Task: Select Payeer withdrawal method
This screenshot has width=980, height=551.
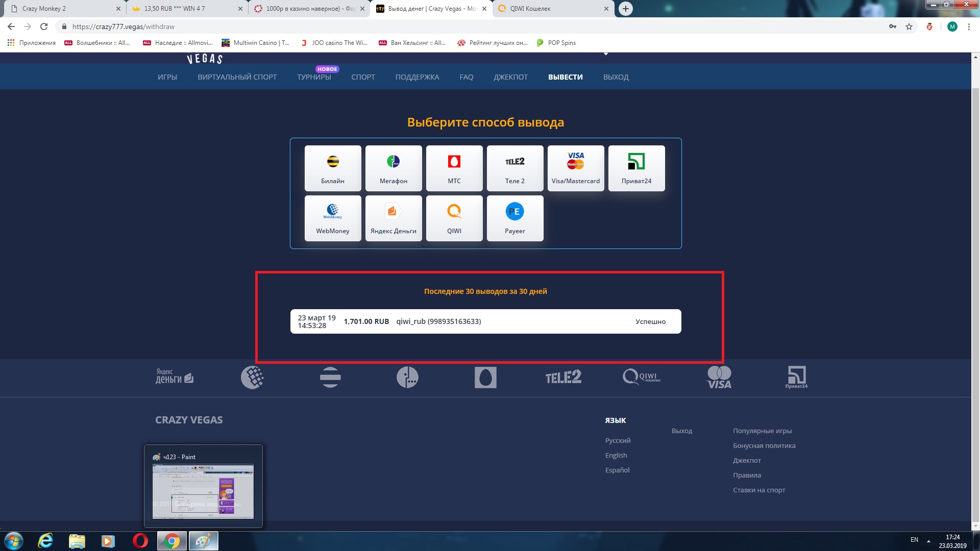Action: tap(515, 218)
